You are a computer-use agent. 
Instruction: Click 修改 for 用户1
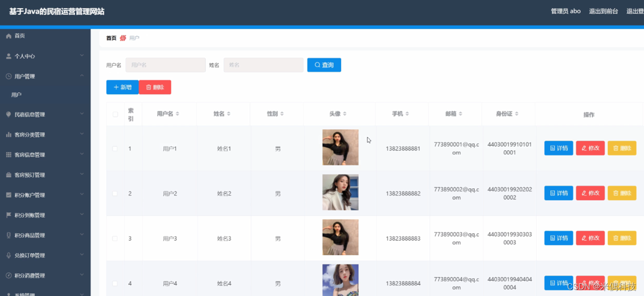point(590,148)
